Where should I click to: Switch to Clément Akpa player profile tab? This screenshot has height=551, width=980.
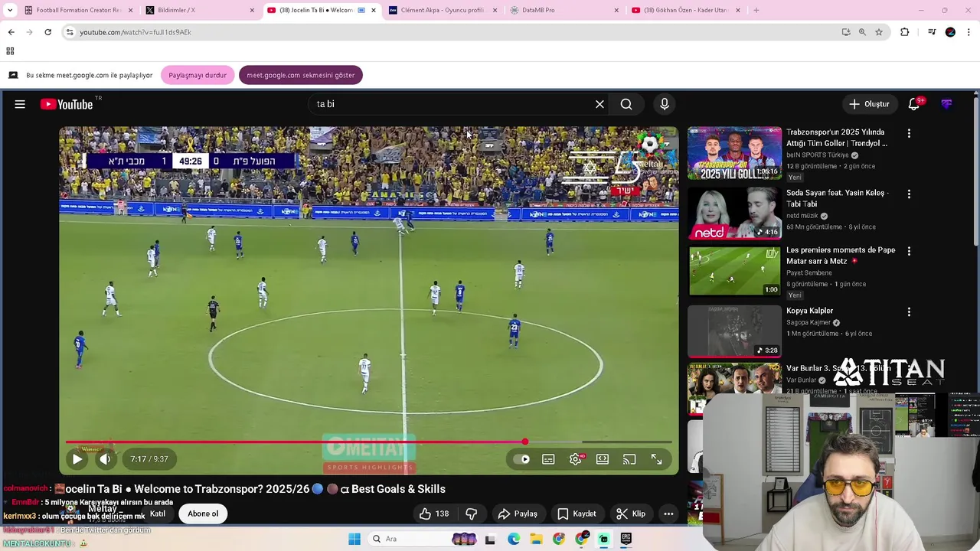pyautogui.click(x=442, y=10)
